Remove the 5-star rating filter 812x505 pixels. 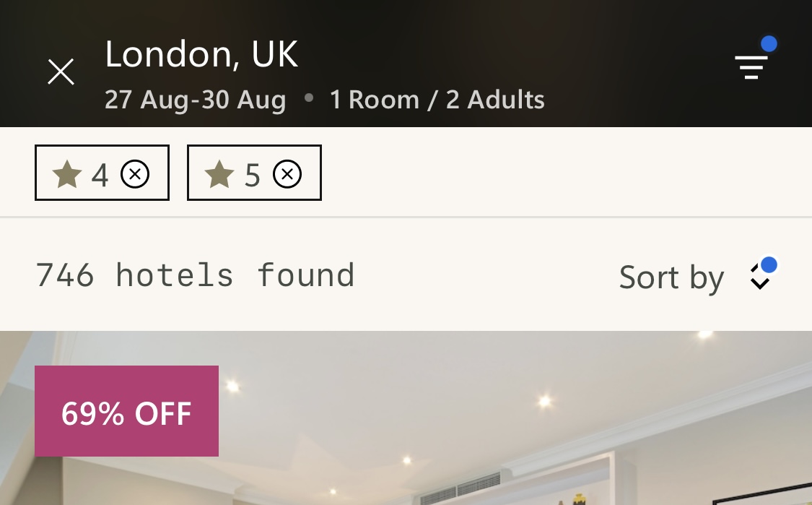click(x=287, y=174)
